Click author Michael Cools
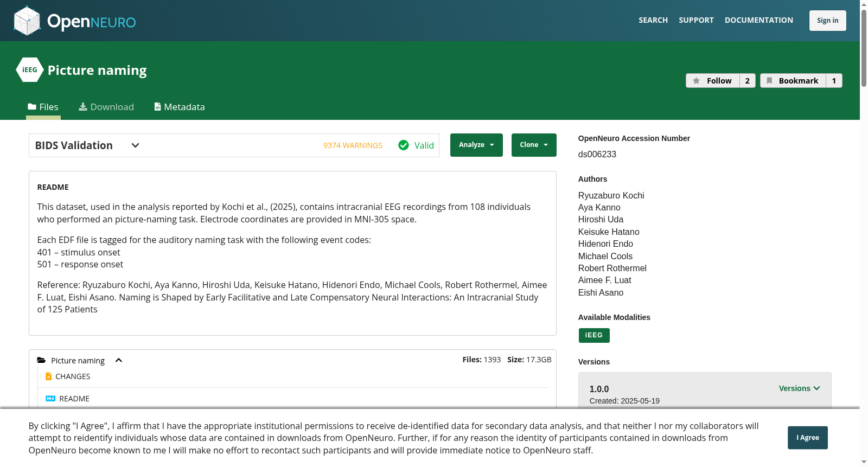This screenshot has height=467, width=868. 605,256
